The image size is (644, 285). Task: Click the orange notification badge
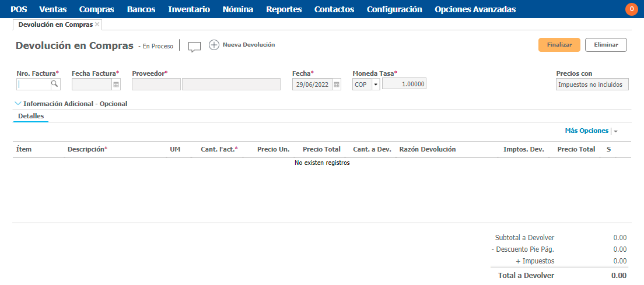(631, 9)
